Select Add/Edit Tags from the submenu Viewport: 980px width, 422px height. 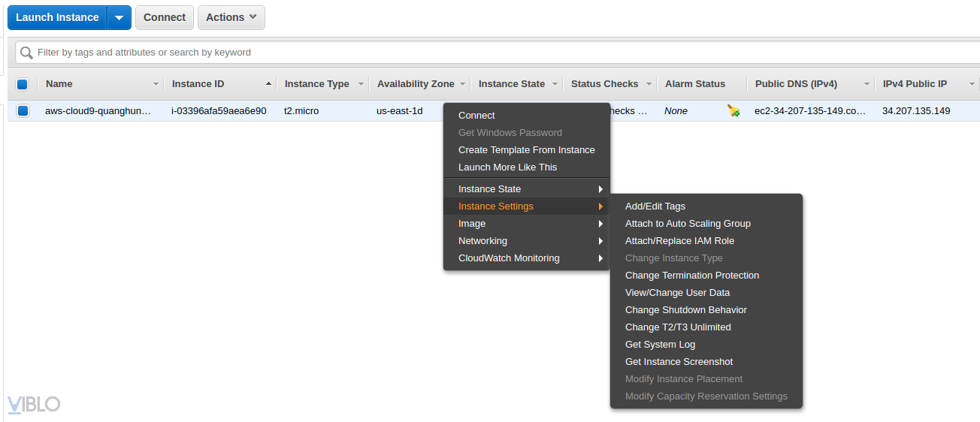click(x=655, y=206)
